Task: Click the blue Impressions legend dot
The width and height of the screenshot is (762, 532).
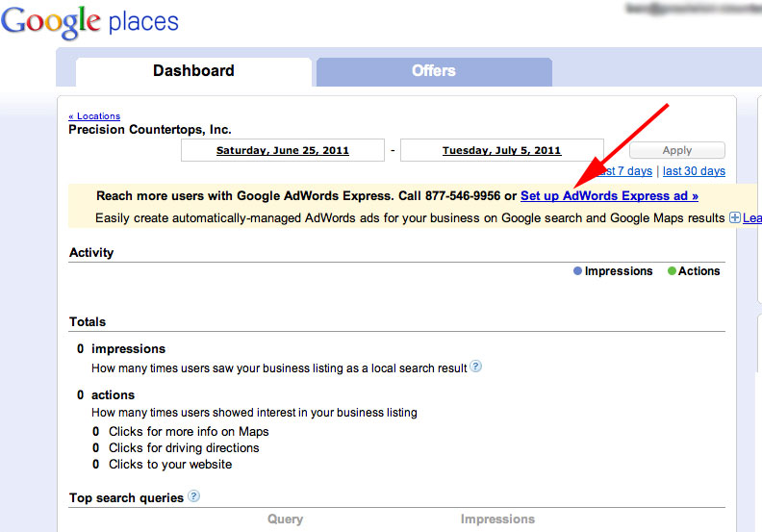Action: click(577, 271)
